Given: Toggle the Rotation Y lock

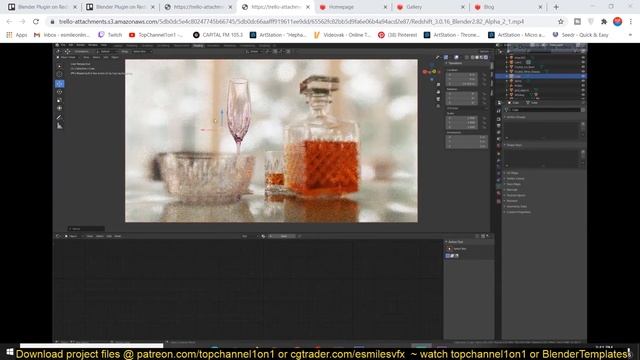Looking at the screenshot, I should tap(484, 98).
